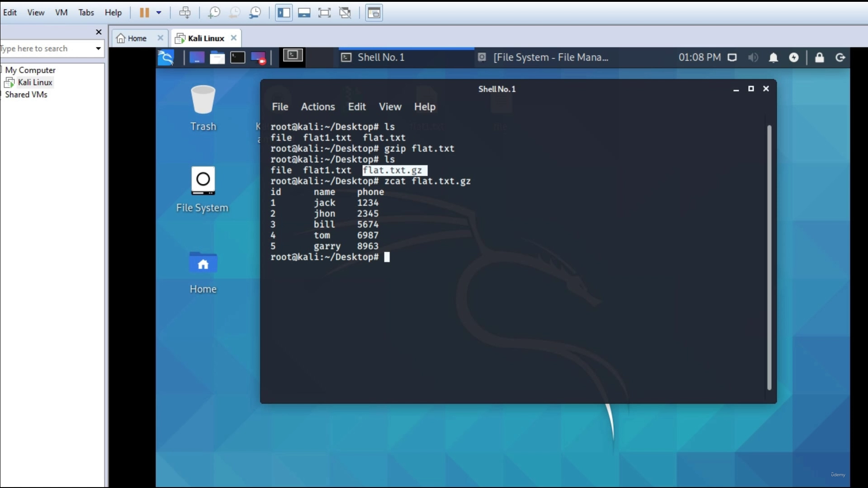
Task: Open the terminal View menu
Action: click(390, 107)
